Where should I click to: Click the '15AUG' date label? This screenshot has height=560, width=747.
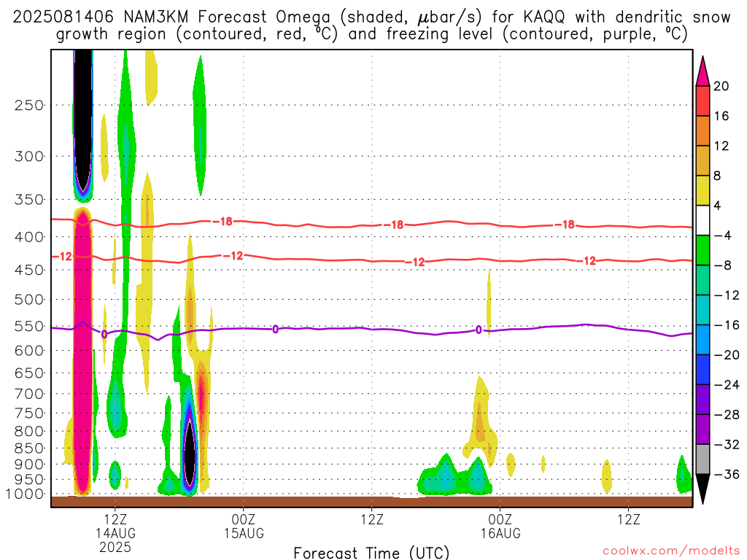pos(244,533)
